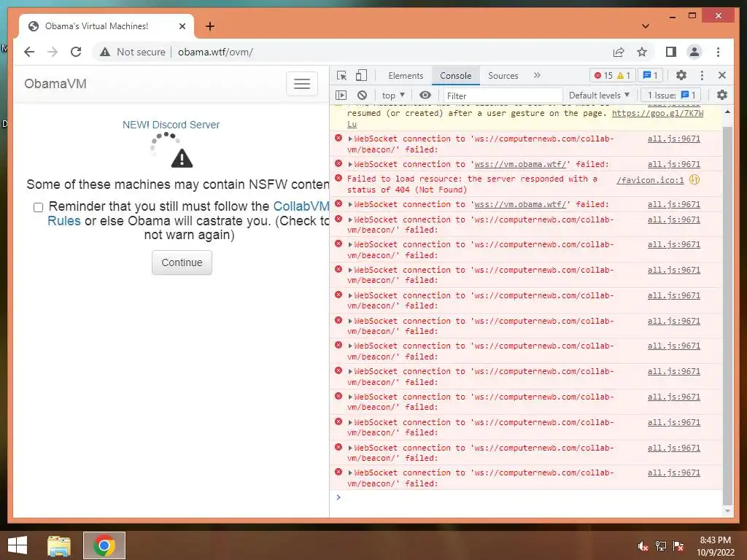The height and width of the screenshot is (560, 747).
Task: Open goo.gl link in warning message
Action: pyautogui.click(x=657, y=113)
